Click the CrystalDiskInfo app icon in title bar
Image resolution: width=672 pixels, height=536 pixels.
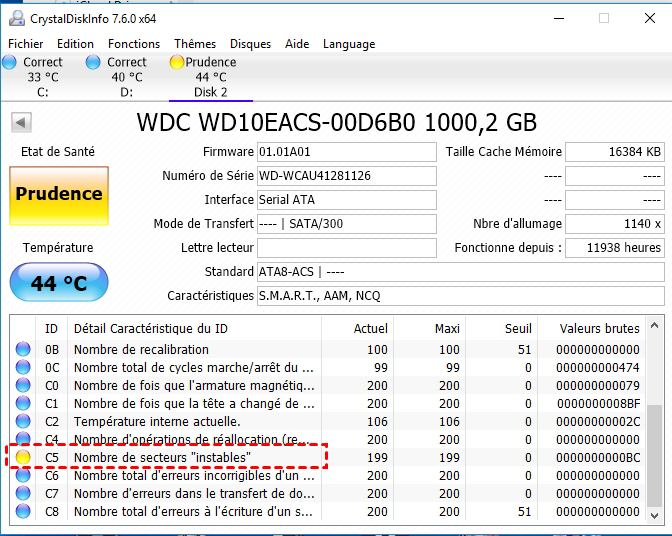17,18
